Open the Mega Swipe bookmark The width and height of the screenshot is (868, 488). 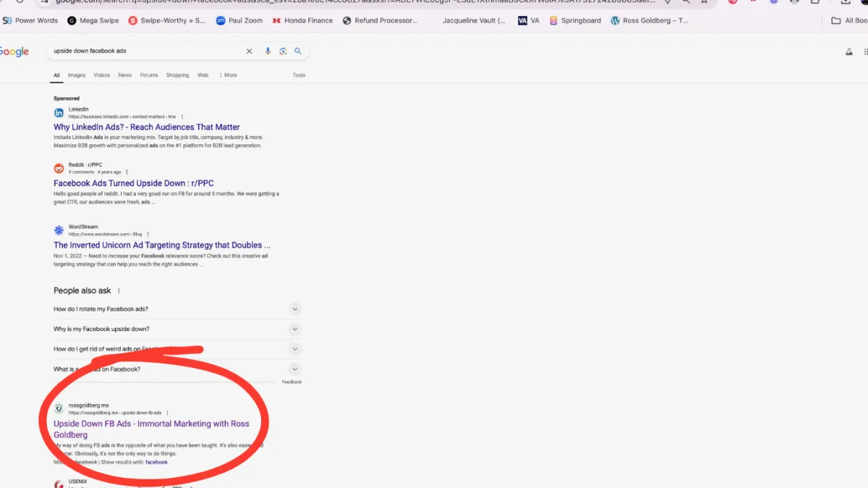point(93,21)
